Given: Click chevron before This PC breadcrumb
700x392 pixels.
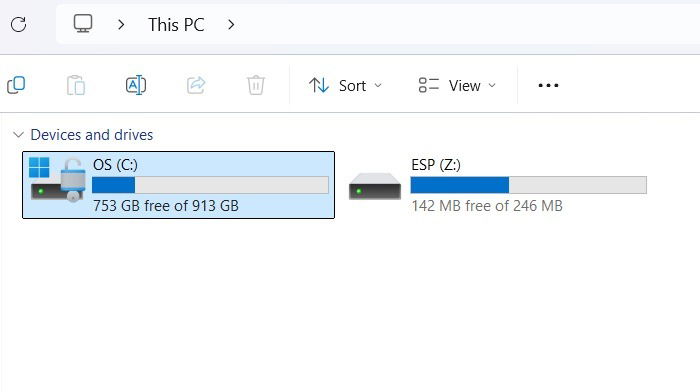Looking at the screenshot, I should 121,25.
